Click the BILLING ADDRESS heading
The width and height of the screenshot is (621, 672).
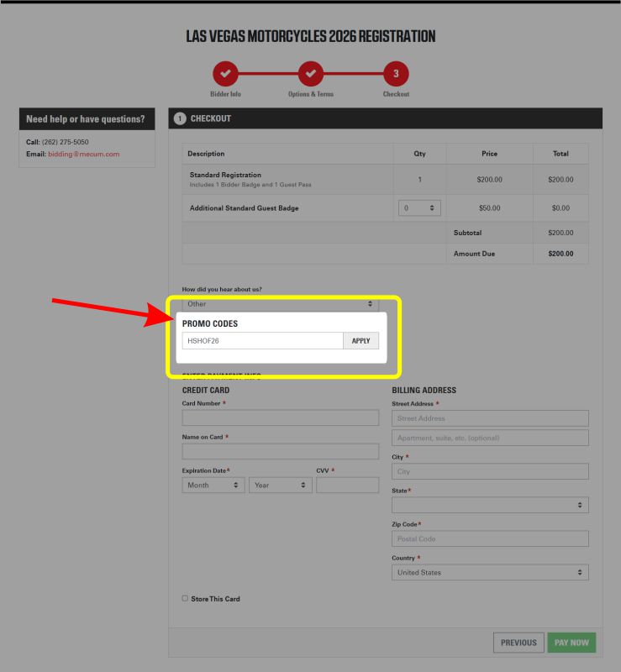pyautogui.click(x=424, y=390)
